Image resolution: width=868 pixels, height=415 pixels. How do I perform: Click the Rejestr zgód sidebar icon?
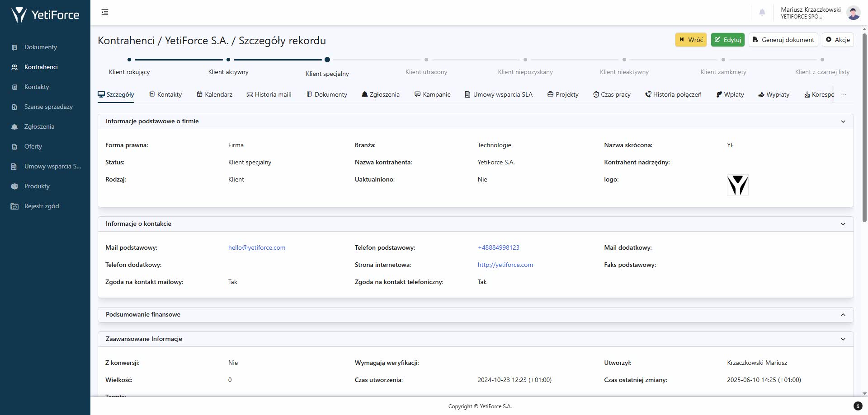click(x=14, y=206)
